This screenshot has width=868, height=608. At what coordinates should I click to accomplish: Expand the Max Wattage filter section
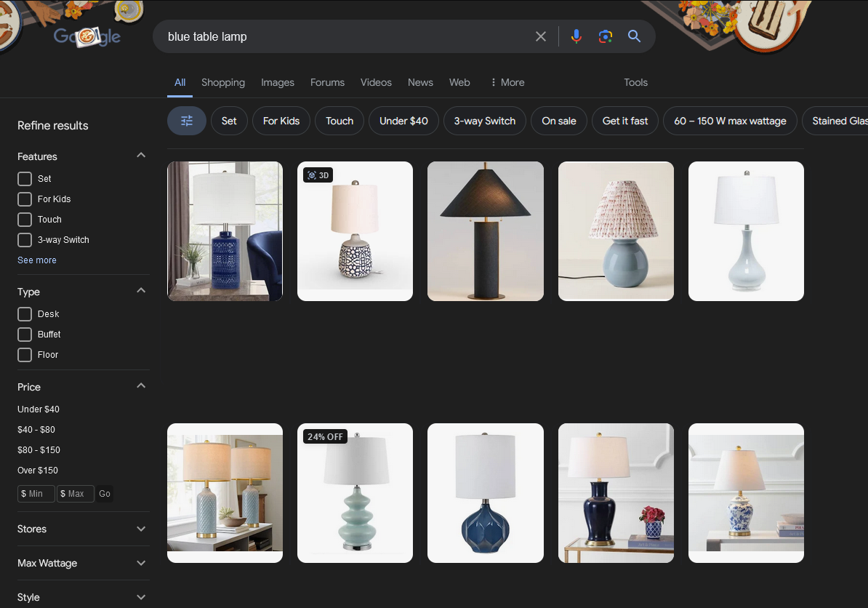141,563
